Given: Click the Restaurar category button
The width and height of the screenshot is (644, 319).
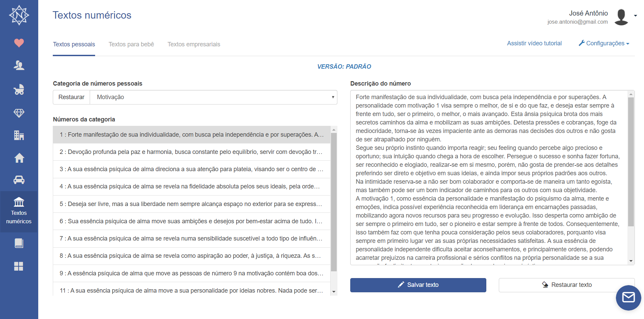Looking at the screenshot, I should click(71, 97).
